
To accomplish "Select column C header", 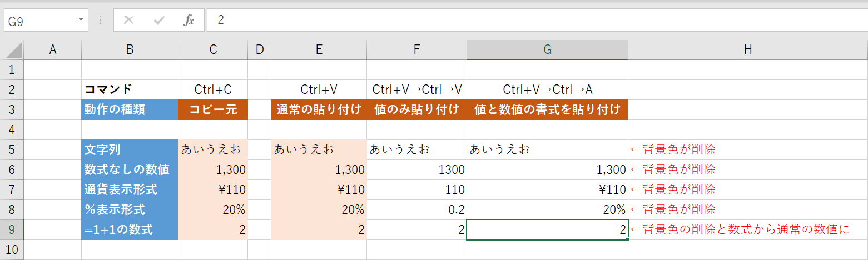I will [x=213, y=50].
